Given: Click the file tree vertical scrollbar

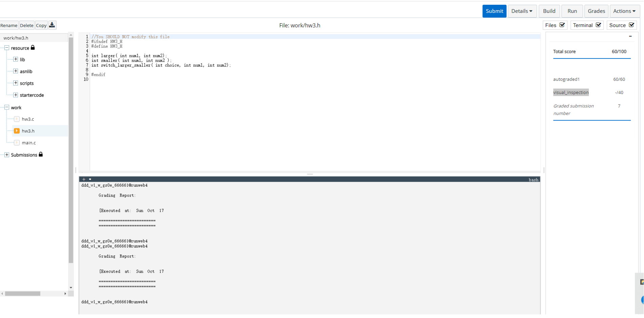Looking at the screenshot, I should pos(71,150).
